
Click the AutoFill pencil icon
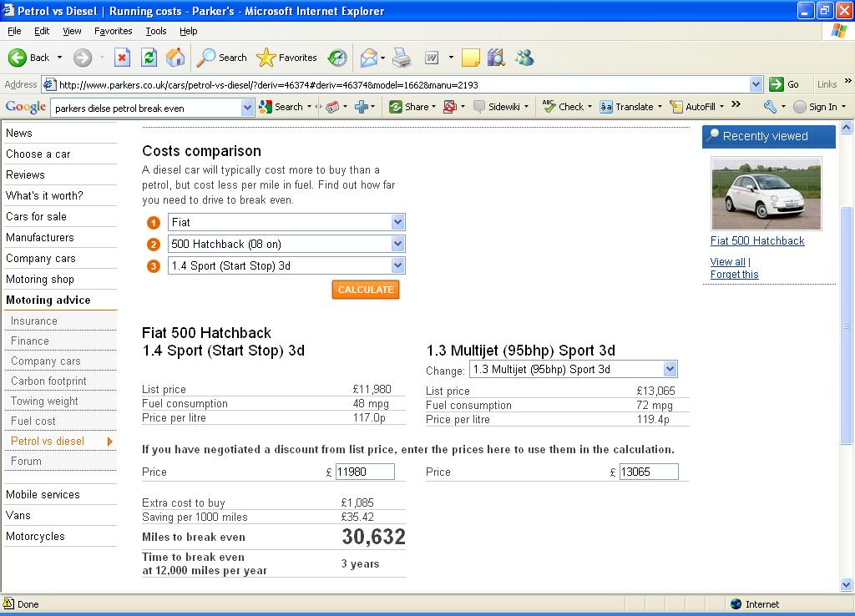tap(676, 107)
